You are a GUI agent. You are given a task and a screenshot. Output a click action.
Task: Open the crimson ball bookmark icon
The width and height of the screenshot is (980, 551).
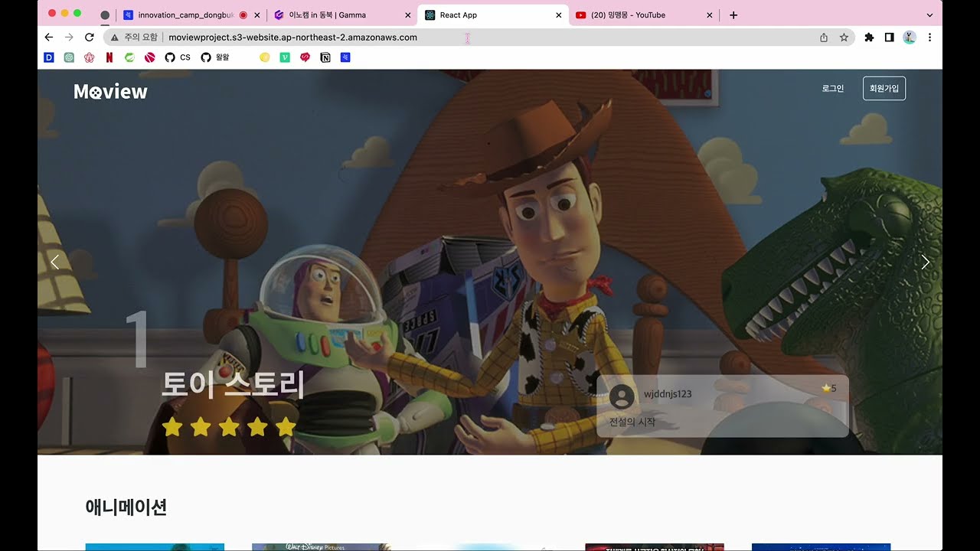tap(150, 57)
